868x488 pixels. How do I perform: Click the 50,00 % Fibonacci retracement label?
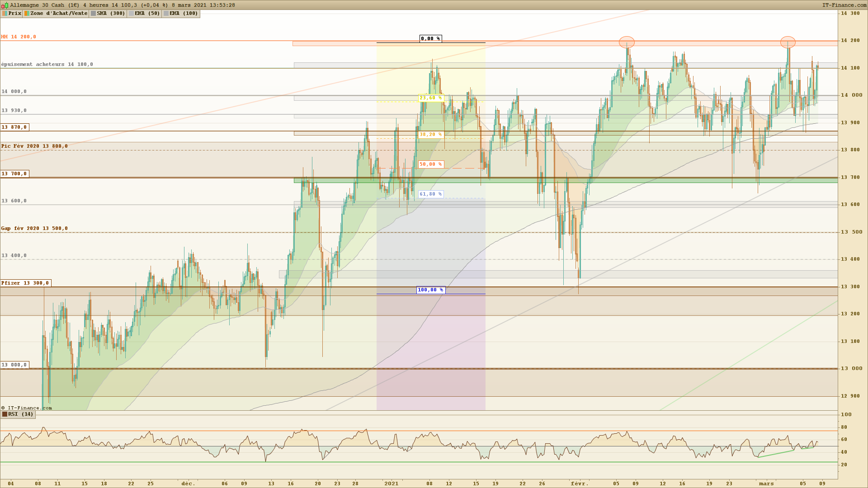[x=430, y=164]
